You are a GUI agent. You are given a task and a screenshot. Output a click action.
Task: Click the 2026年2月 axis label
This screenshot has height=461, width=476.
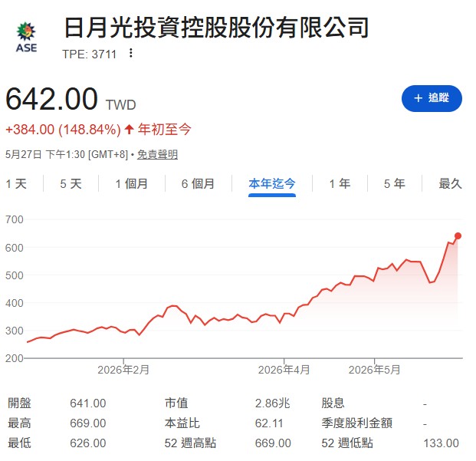click(123, 370)
